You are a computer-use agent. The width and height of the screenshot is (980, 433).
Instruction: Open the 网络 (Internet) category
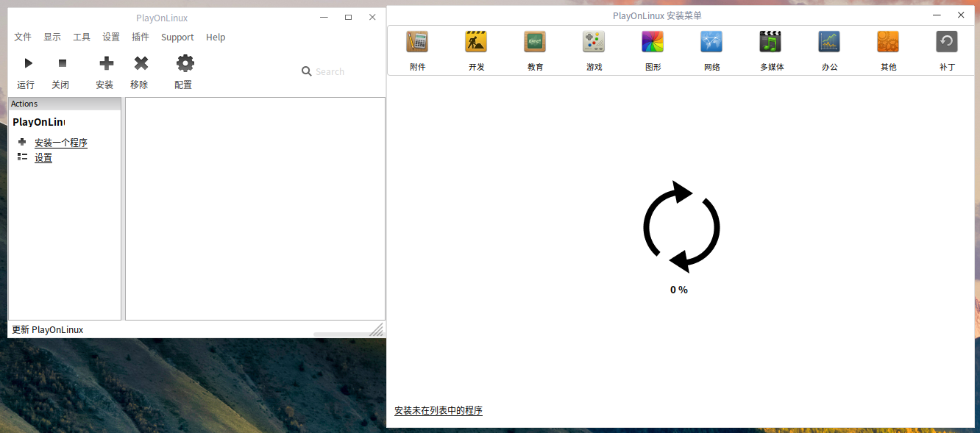click(x=711, y=50)
